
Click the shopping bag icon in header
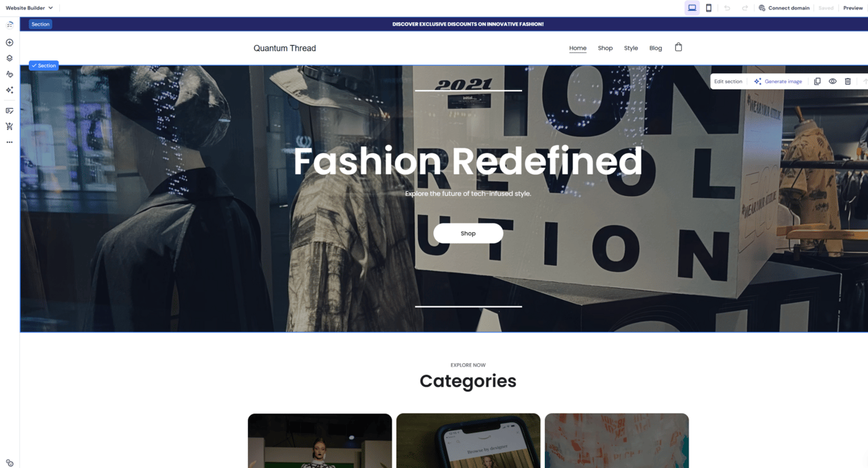679,47
